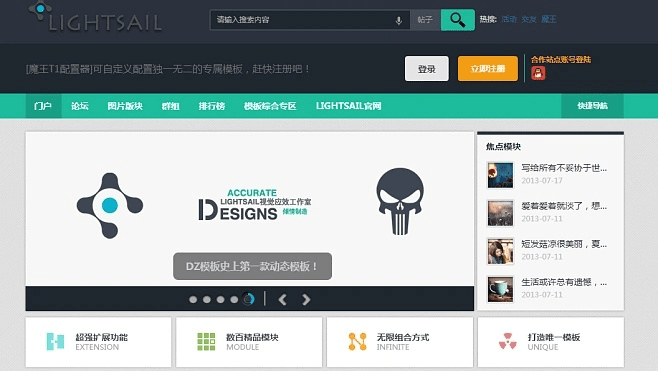
Task: Click the LIGHTSAIL logo in header
Action: [x=95, y=18]
